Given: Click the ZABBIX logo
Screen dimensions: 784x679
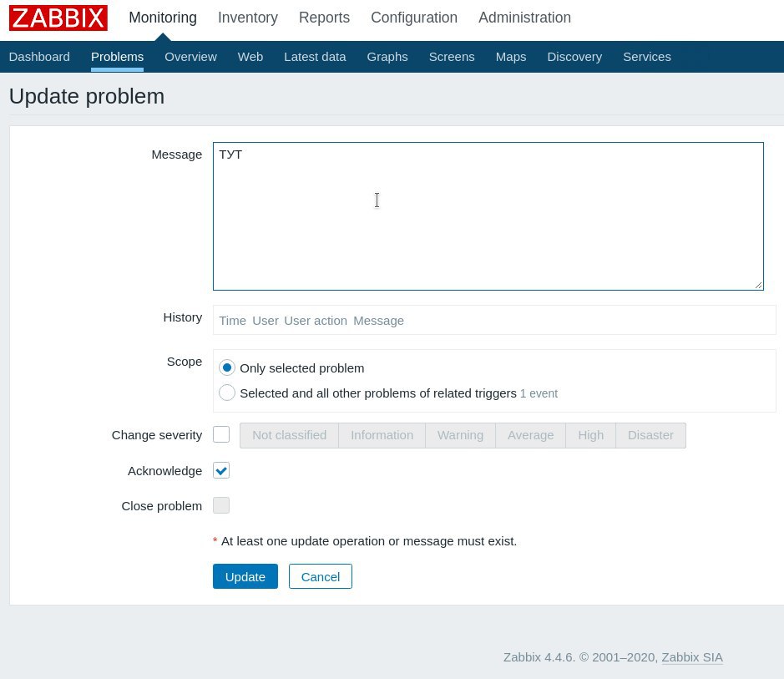Looking at the screenshot, I should coord(58,18).
